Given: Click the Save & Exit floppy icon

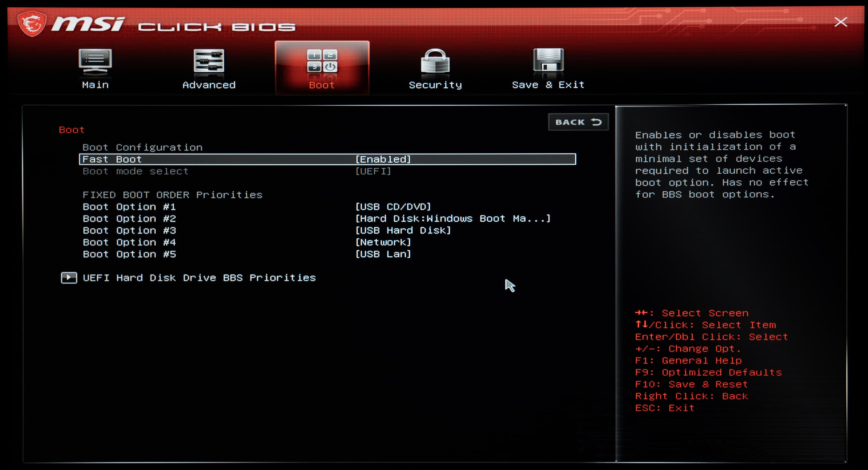Looking at the screenshot, I should pyautogui.click(x=548, y=60).
